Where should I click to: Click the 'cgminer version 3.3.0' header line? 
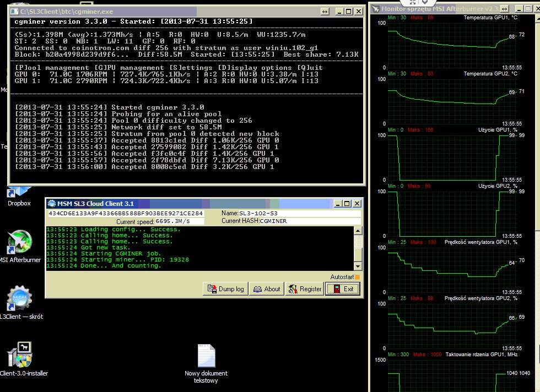pos(133,21)
